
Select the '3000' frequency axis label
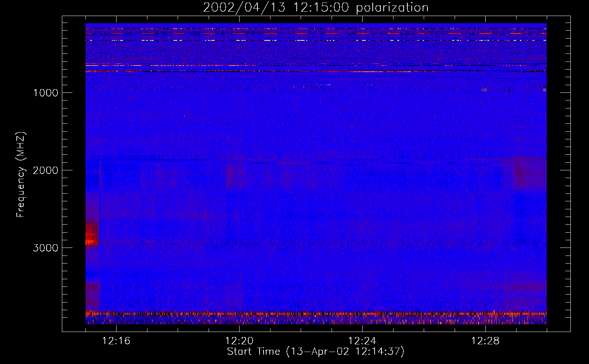[46, 248]
